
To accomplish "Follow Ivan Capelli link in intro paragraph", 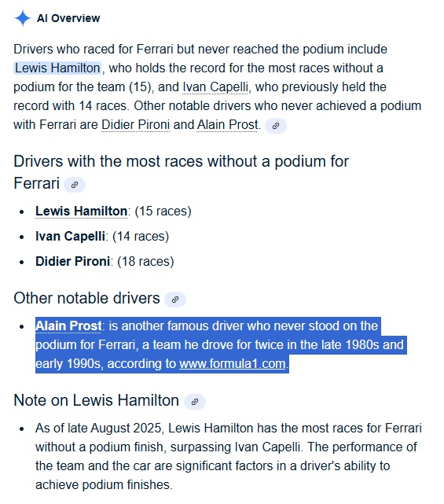I will coord(215,87).
